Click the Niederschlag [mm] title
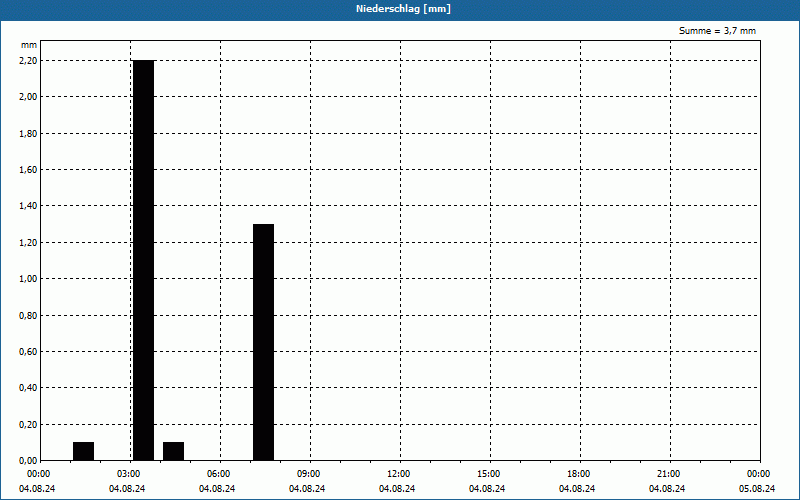 [403, 9]
